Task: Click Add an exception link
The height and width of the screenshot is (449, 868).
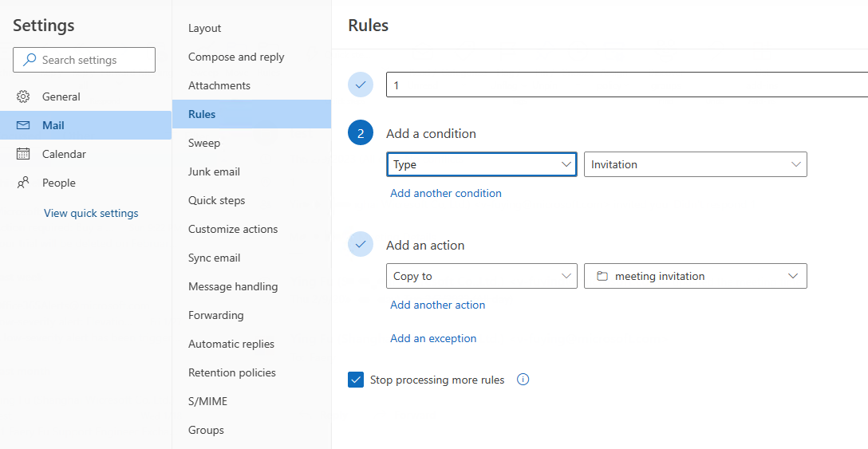Action: (x=433, y=338)
